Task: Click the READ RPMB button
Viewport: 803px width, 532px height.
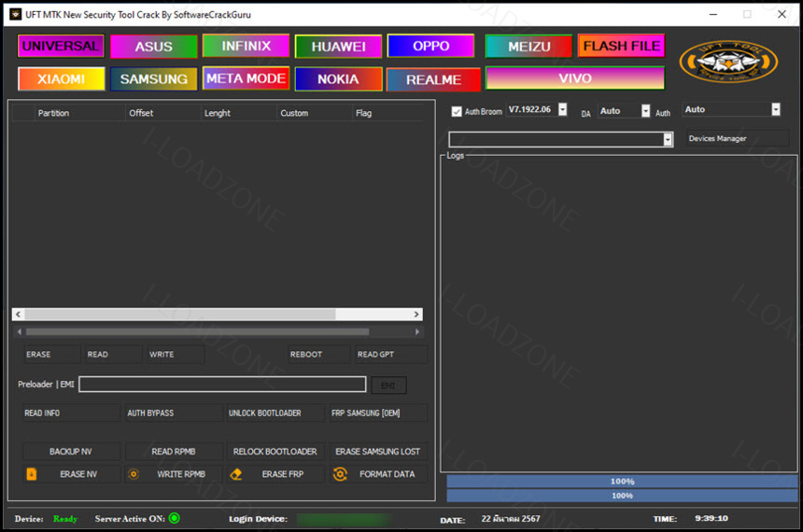Action: (174, 452)
